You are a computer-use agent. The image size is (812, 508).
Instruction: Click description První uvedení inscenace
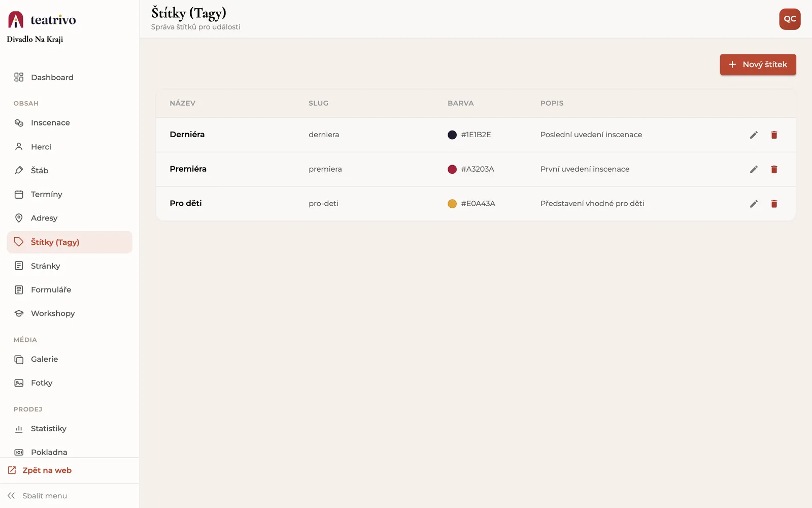(x=585, y=169)
